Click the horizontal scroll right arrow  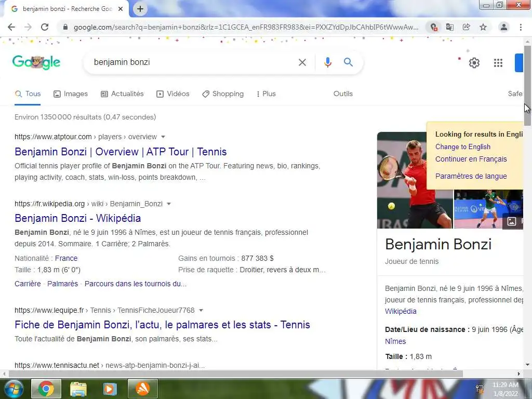519,374
